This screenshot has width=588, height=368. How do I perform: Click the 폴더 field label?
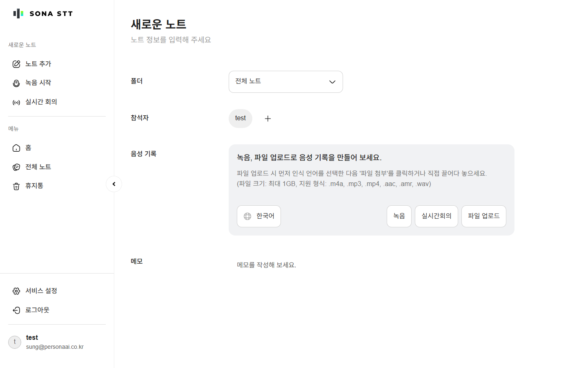pyautogui.click(x=137, y=81)
